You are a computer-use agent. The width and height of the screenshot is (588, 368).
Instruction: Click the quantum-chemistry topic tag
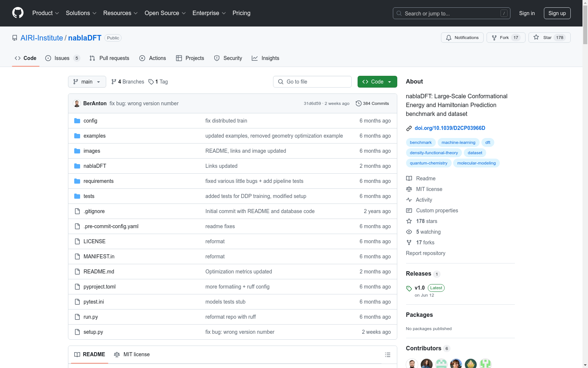point(429,163)
